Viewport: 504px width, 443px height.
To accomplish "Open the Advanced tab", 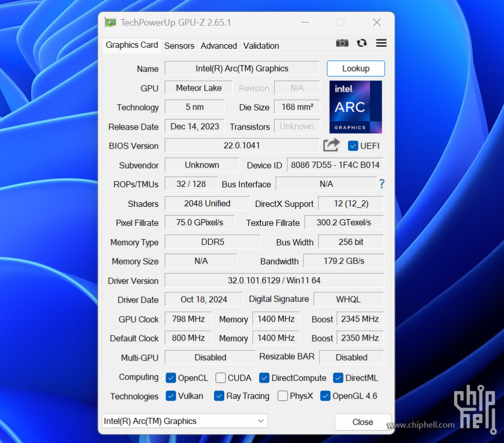I will [x=219, y=46].
